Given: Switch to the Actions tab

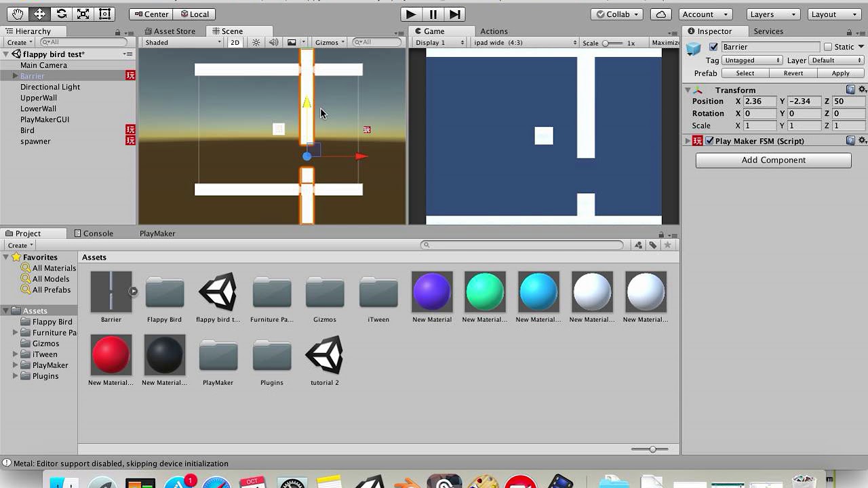Looking at the screenshot, I should [x=494, y=31].
